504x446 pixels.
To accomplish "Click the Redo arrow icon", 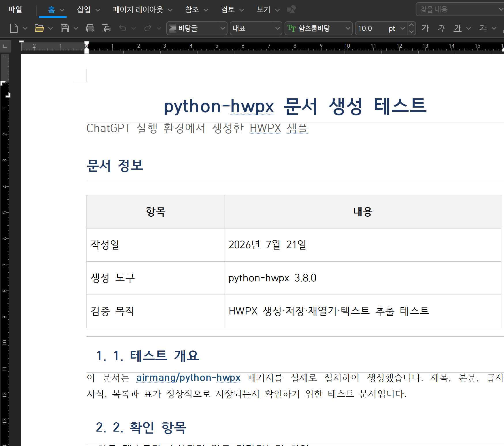I will 148,28.
